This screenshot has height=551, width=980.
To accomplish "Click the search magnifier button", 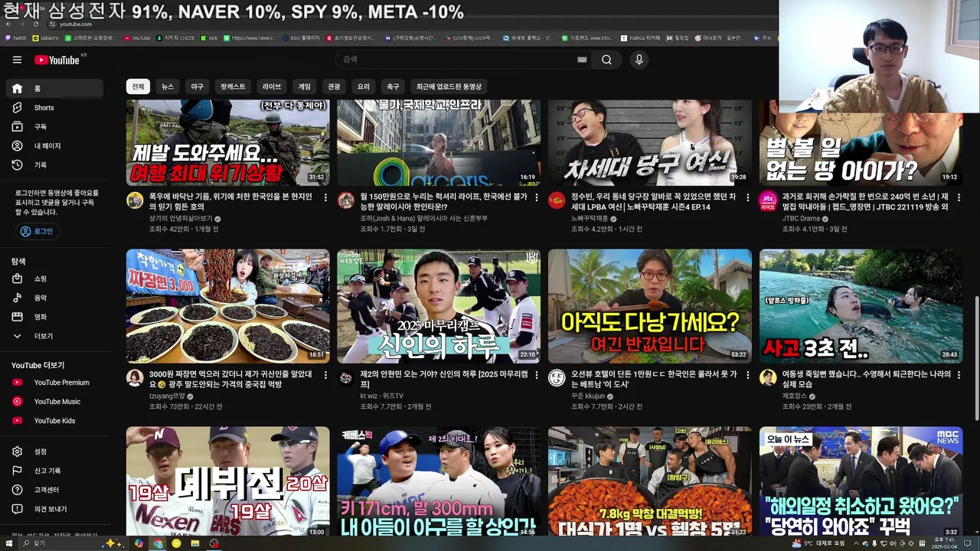I will point(606,60).
